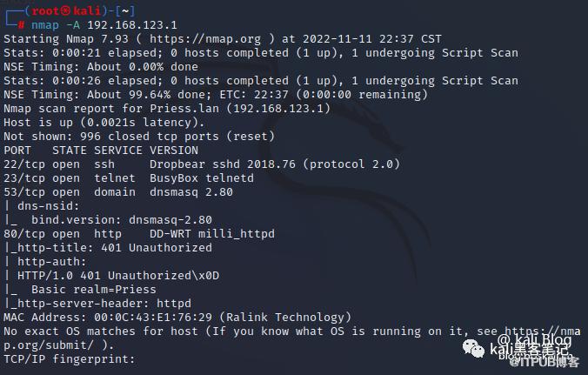Click the 22/tcp port line
Viewport: 588px width, 375px height.
point(202,164)
